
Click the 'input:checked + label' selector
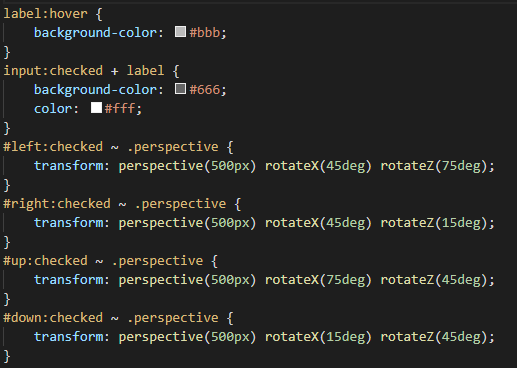pyautogui.click(x=84, y=71)
